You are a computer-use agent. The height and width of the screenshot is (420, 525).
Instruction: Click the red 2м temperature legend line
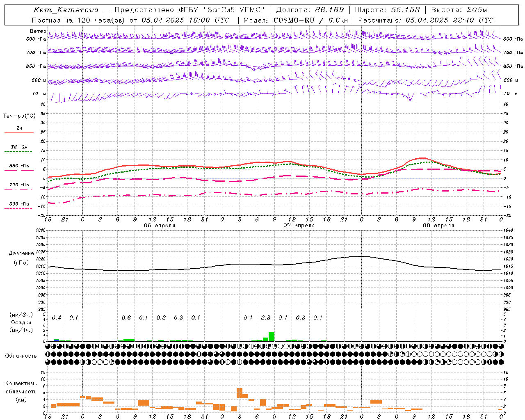(x=19, y=133)
